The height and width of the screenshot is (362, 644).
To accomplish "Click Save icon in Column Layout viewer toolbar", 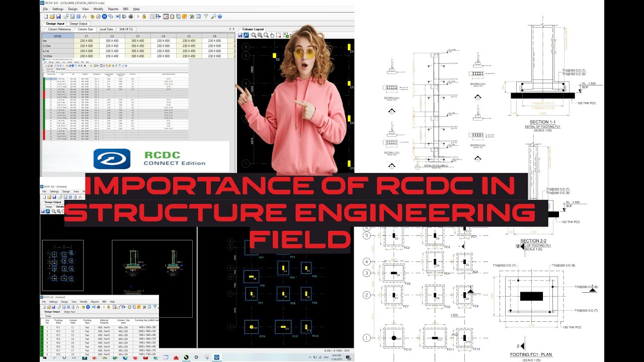I will pyautogui.click(x=240, y=35).
